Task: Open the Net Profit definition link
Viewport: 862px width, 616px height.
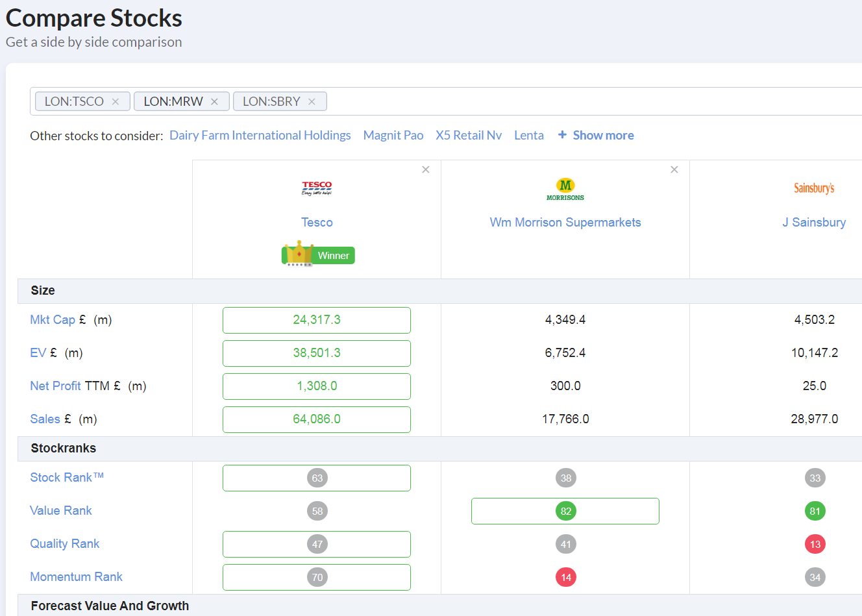Action: coord(55,386)
